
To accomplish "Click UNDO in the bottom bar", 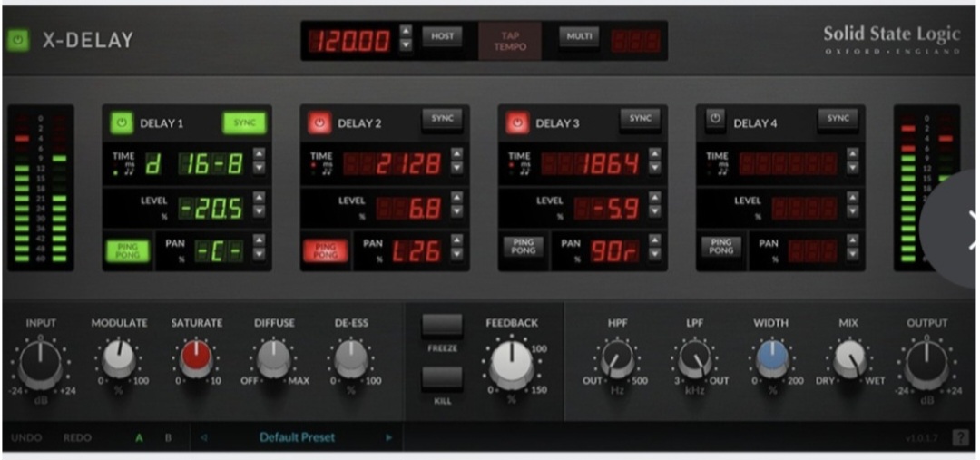I will [25, 437].
